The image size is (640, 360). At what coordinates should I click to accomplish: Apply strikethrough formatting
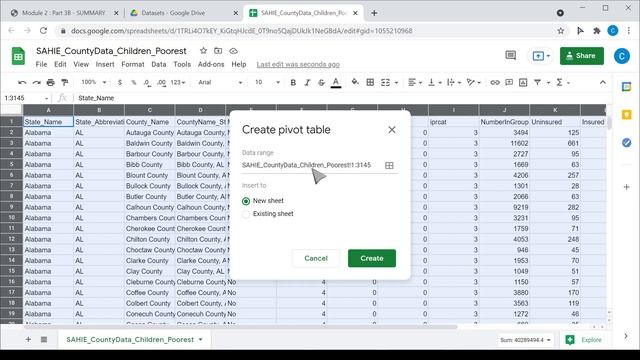321,82
